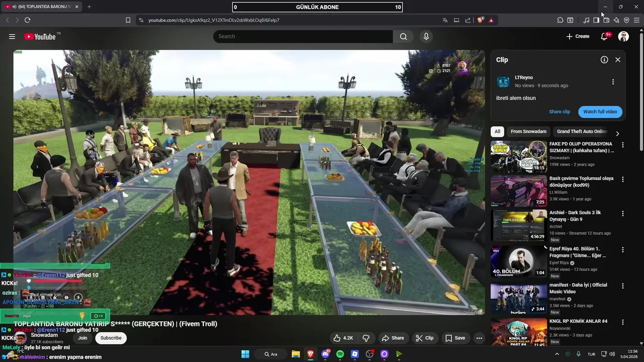
Task: Click the YouTube search input field
Action: [303, 36]
